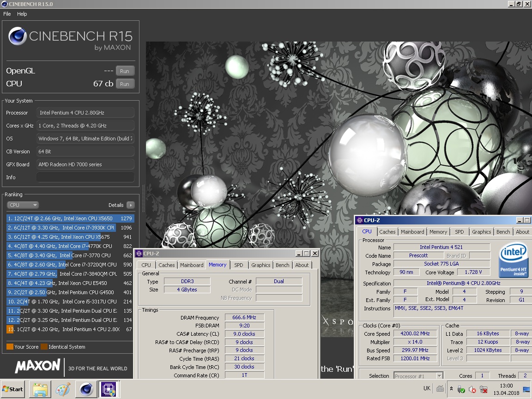
Task: Select ranking entry Intel Core i7-3840QM
Action: 70,274
